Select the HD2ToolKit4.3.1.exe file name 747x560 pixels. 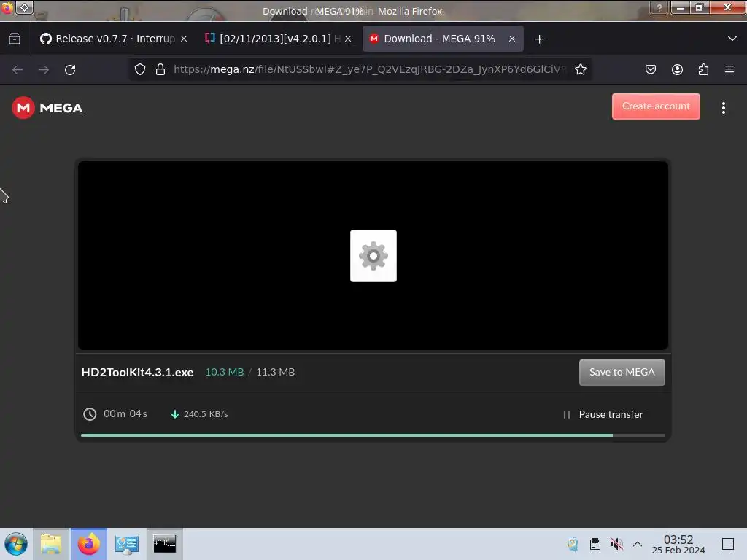coord(137,372)
